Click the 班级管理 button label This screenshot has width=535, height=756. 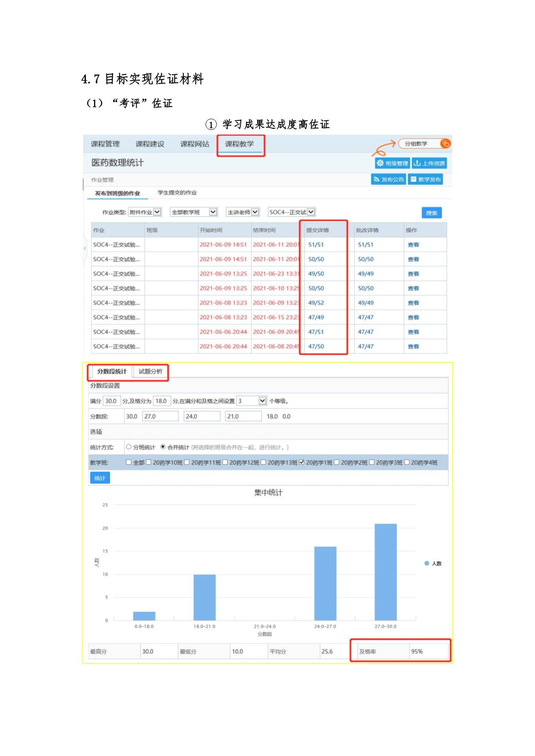point(397,163)
